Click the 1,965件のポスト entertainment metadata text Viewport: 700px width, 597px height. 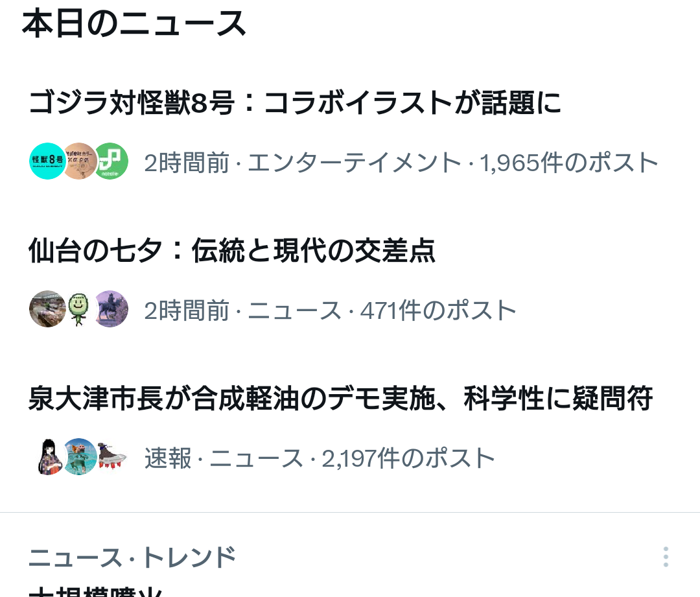[x=569, y=163]
